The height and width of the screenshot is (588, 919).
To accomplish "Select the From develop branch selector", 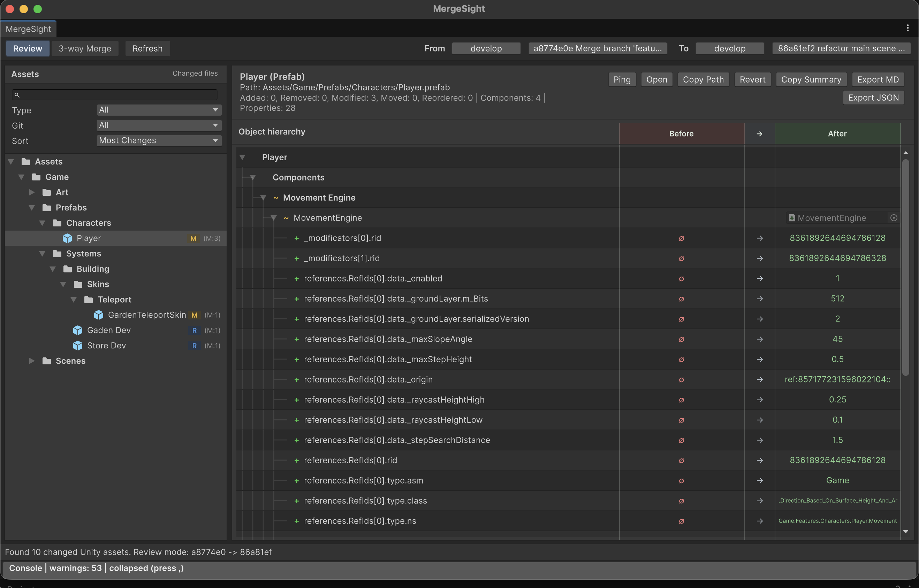I will [x=486, y=48].
